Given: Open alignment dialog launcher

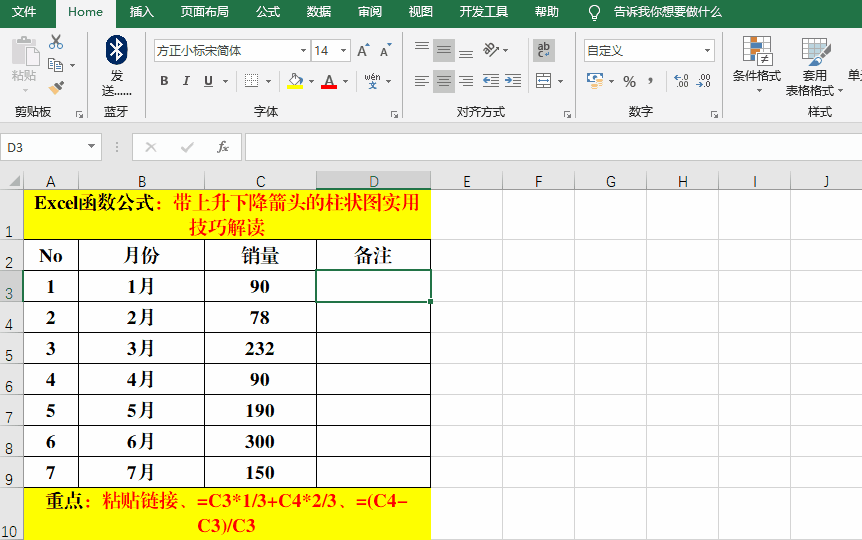Looking at the screenshot, I should [567, 114].
